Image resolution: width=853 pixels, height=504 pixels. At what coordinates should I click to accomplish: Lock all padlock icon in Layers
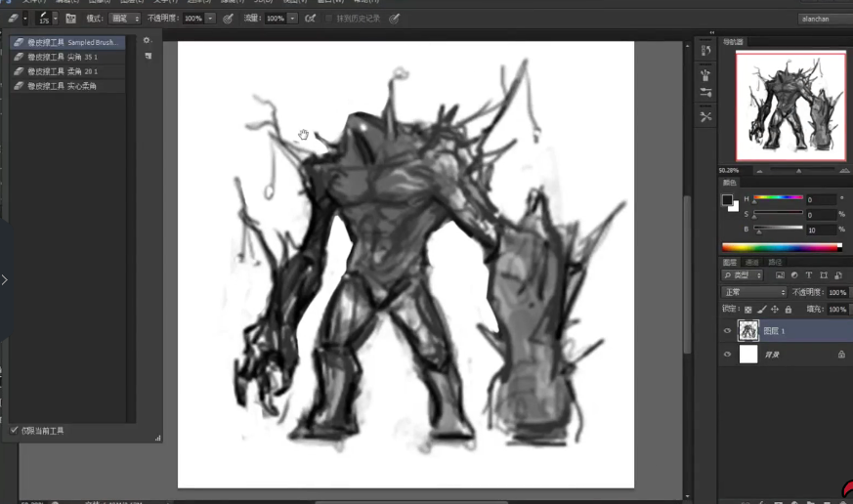pyautogui.click(x=789, y=310)
